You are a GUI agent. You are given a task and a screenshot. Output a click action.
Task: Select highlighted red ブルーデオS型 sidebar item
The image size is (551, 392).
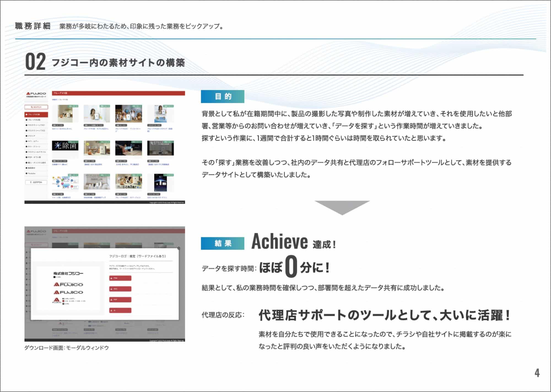click(36, 115)
